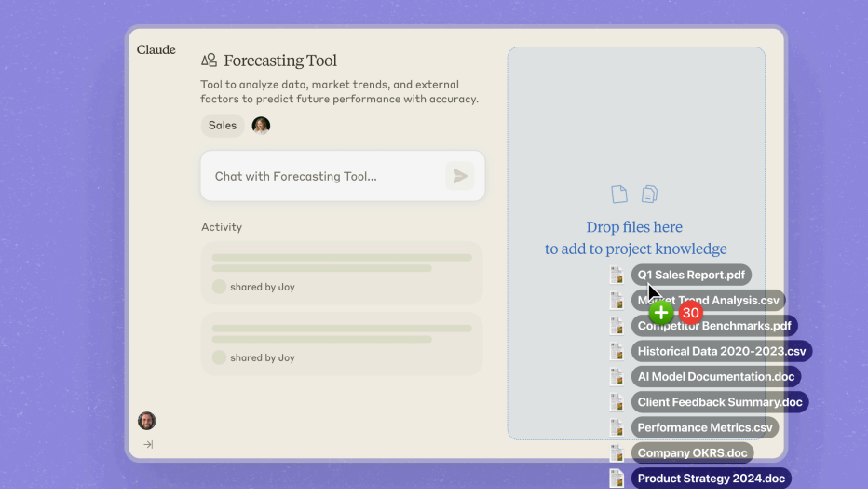Select Client Feedback Summary.doc file
868x499 pixels.
point(720,402)
